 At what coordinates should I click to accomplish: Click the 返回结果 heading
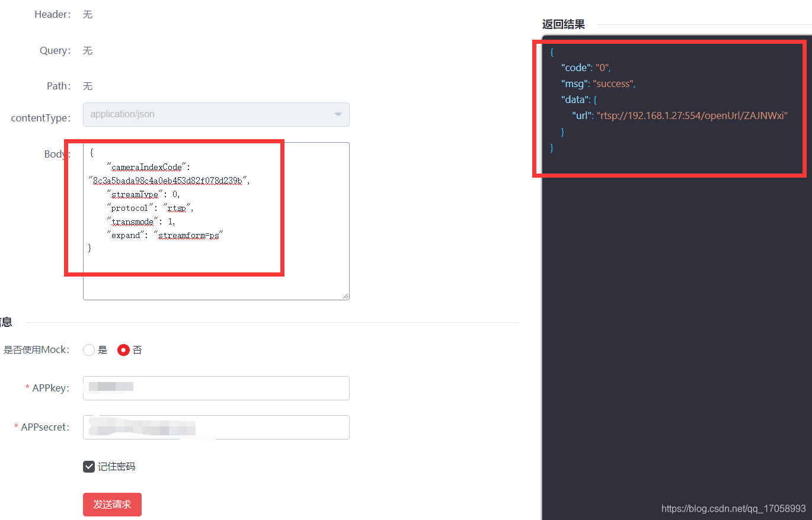tap(564, 24)
